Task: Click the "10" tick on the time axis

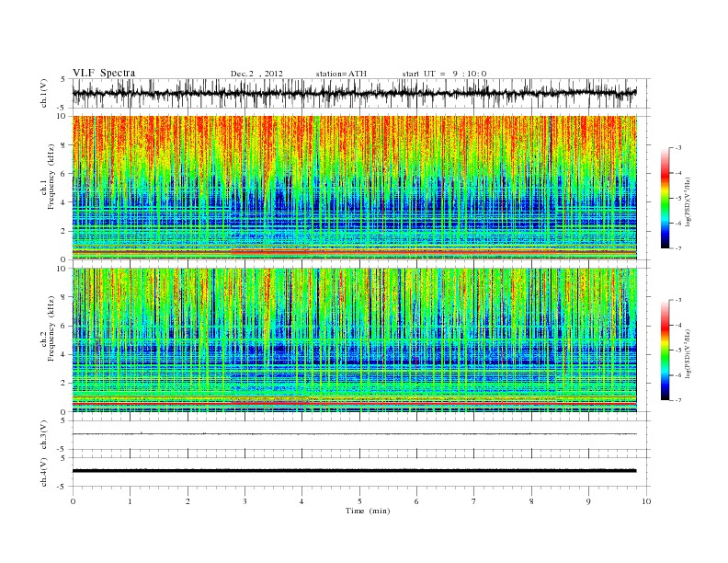Action: tap(646, 501)
